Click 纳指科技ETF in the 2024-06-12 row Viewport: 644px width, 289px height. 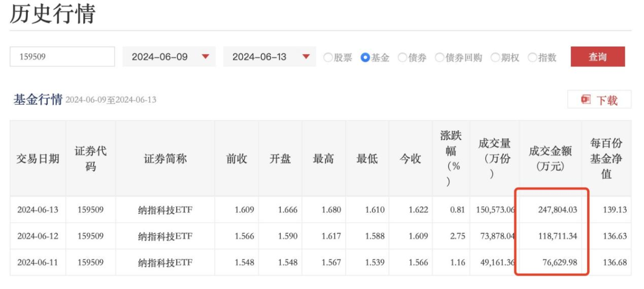click(165, 236)
